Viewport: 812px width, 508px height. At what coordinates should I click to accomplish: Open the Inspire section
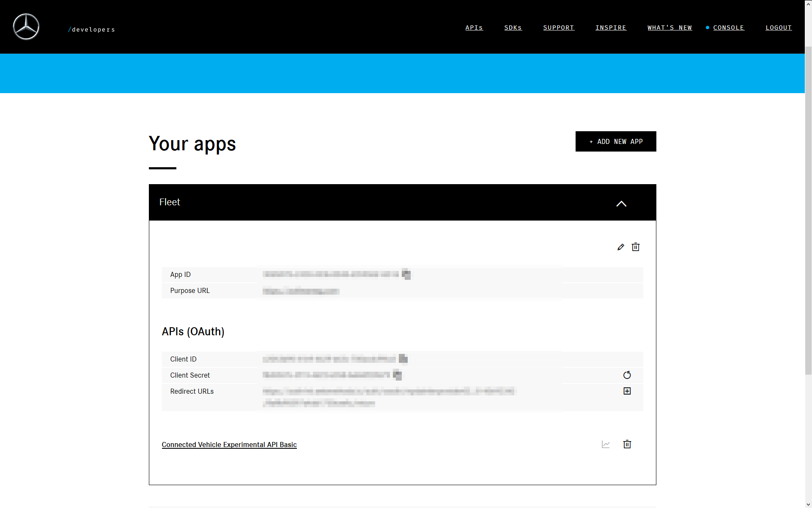coord(611,28)
